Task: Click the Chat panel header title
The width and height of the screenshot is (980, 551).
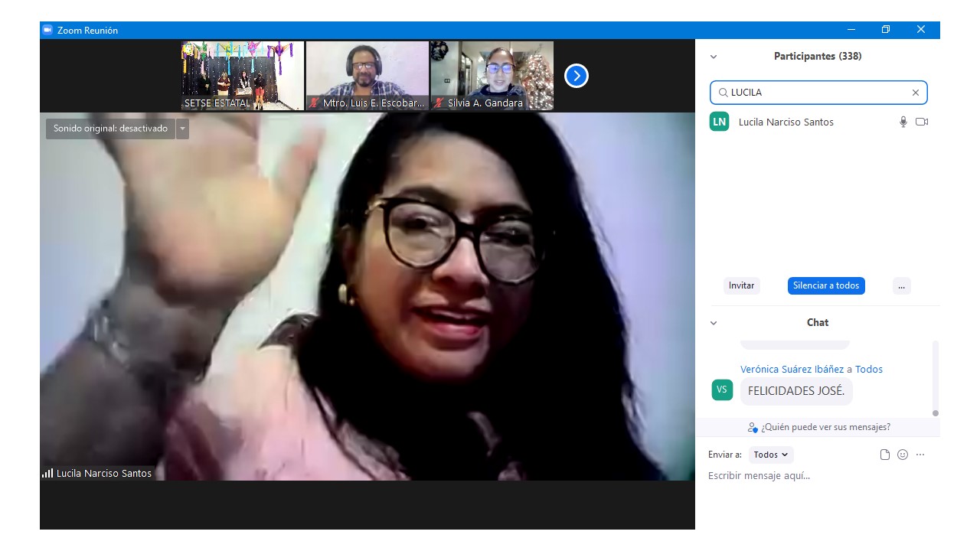Action: [818, 323]
